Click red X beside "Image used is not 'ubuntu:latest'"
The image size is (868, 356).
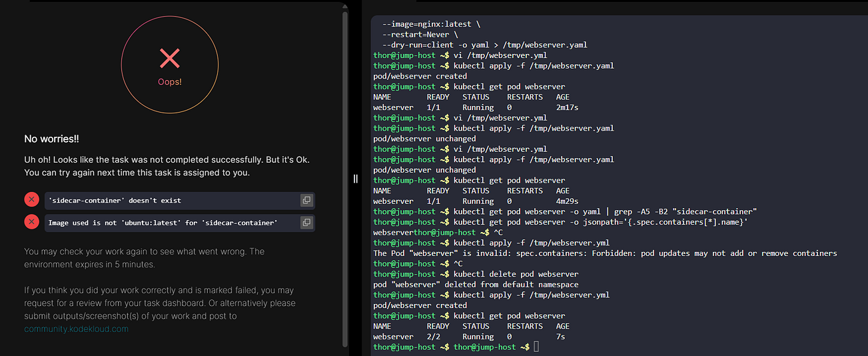31,222
